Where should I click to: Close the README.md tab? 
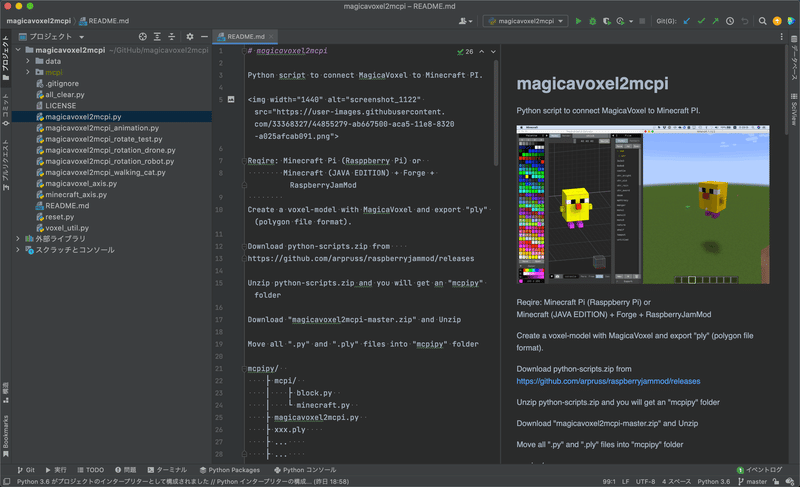[x=271, y=36]
